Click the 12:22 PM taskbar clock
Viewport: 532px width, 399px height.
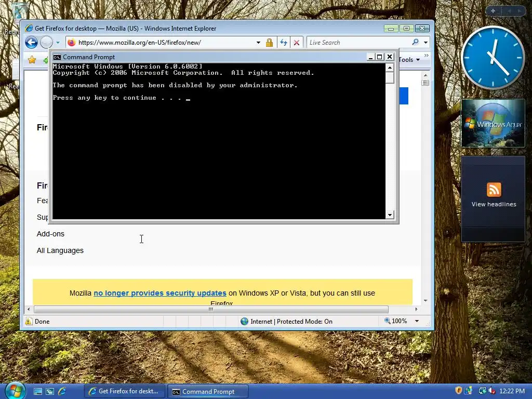coord(512,391)
